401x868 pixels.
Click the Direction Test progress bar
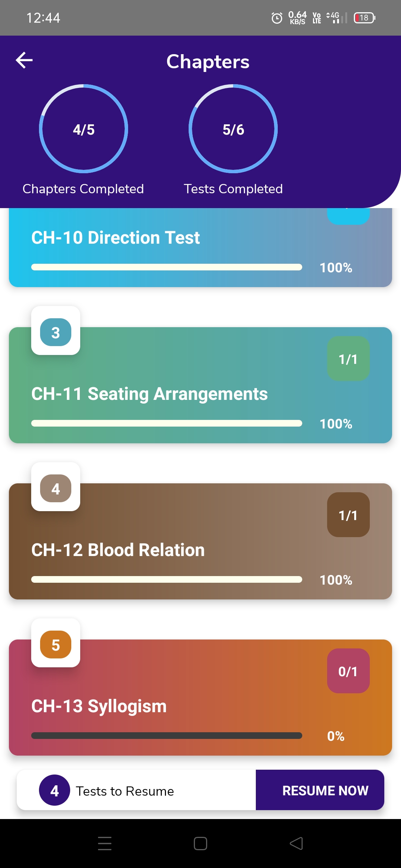(x=167, y=267)
